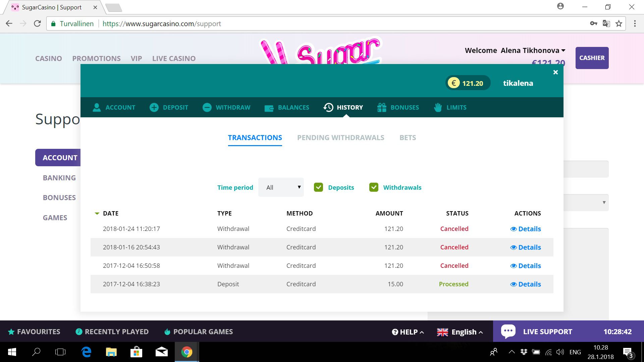Click the Chrome taskbar icon
Screen dimensions: 644x362
click(187, 352)
